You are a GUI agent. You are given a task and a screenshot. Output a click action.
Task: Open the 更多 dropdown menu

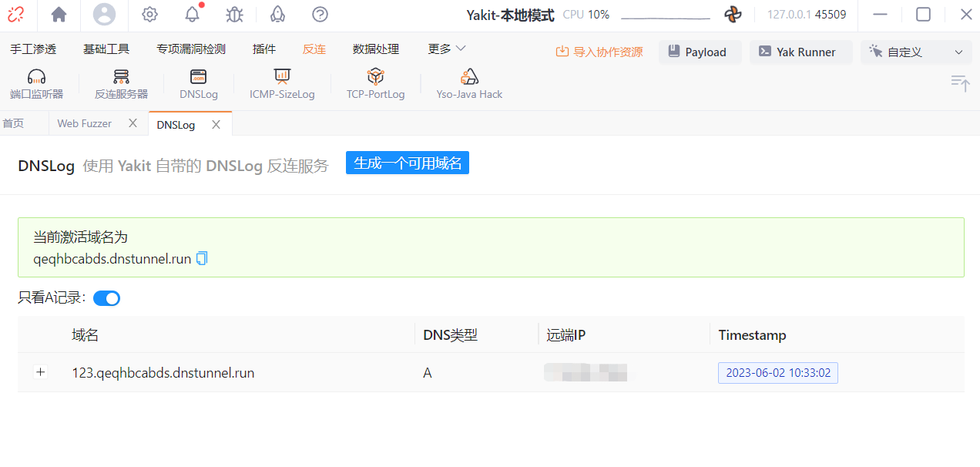(447, 49)
